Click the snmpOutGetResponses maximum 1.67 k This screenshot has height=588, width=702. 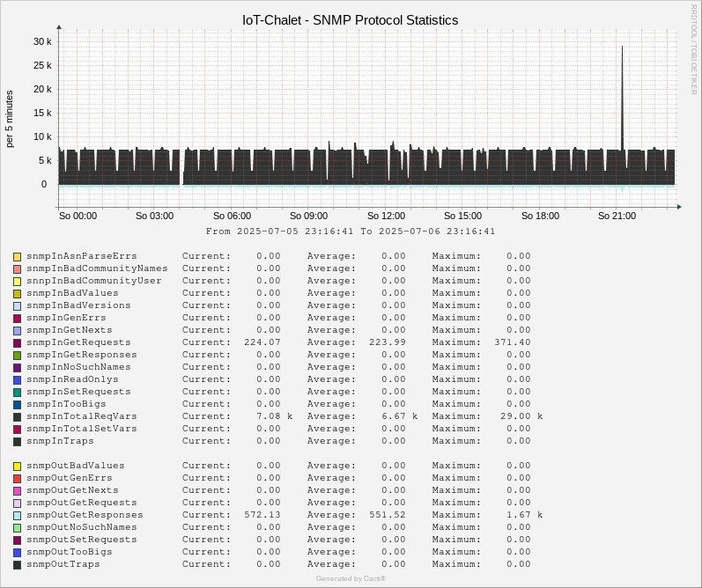(x=524, y=515)
